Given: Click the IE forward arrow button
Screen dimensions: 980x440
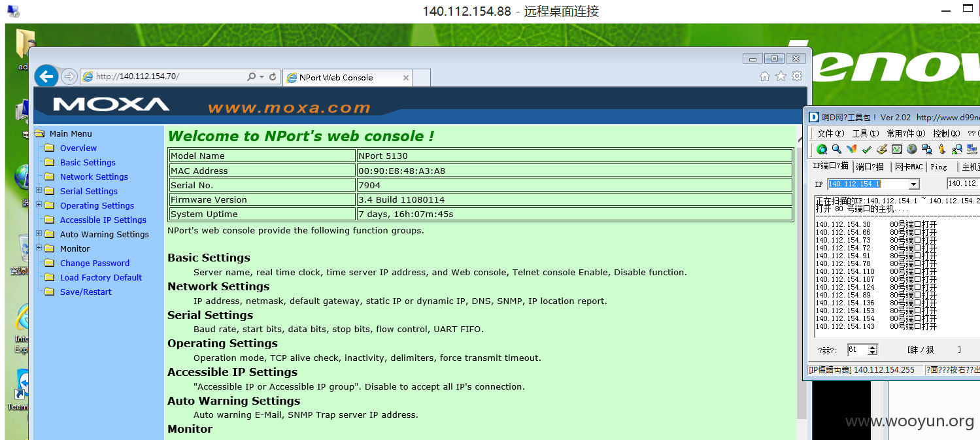Looking at the screenshot, I should click(x=69, y=76).
